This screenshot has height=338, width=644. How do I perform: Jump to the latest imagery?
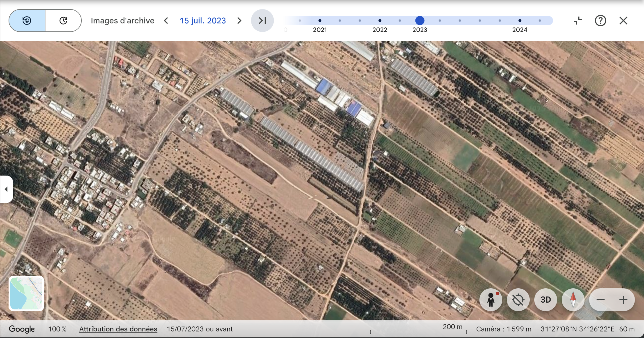click(x=262, y=21)
